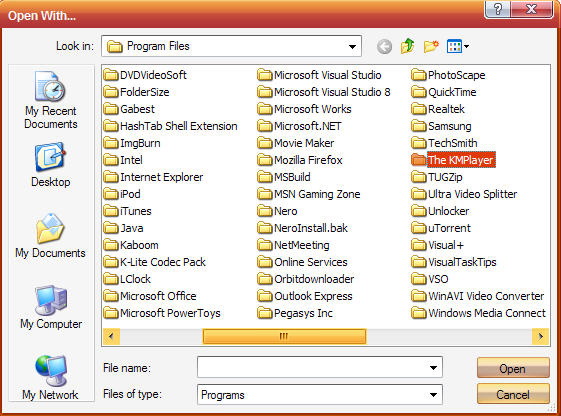This screenshot has height=416, width=561.
Task: Select the QuickTime folder
Action: pyautogui.click(x=444, y=92)
